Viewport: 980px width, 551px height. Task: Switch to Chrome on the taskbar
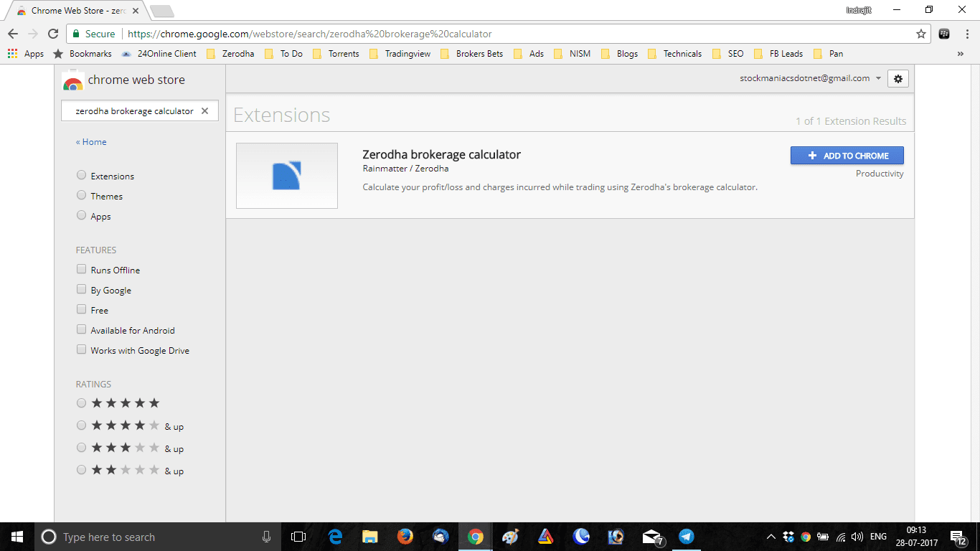(x=475, y=537)
